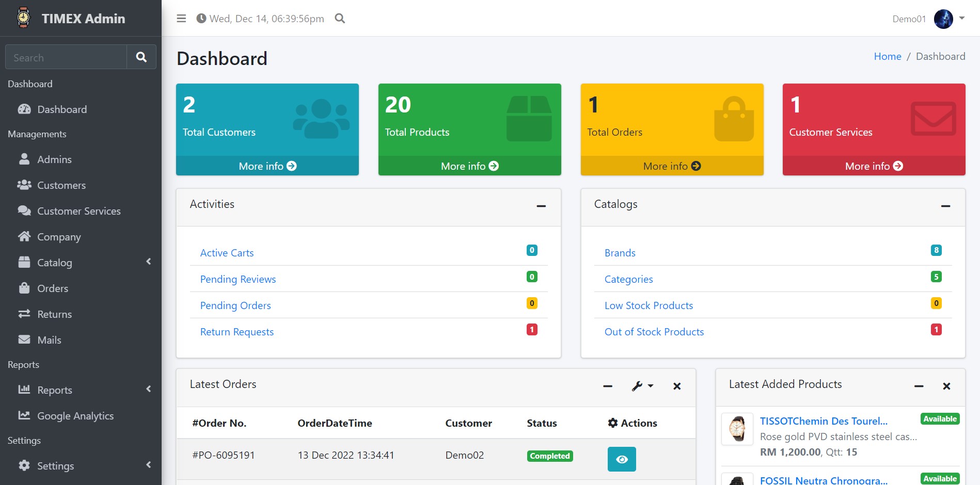
Task: Click the Company house icon
Action: click(x=24, y=236)
